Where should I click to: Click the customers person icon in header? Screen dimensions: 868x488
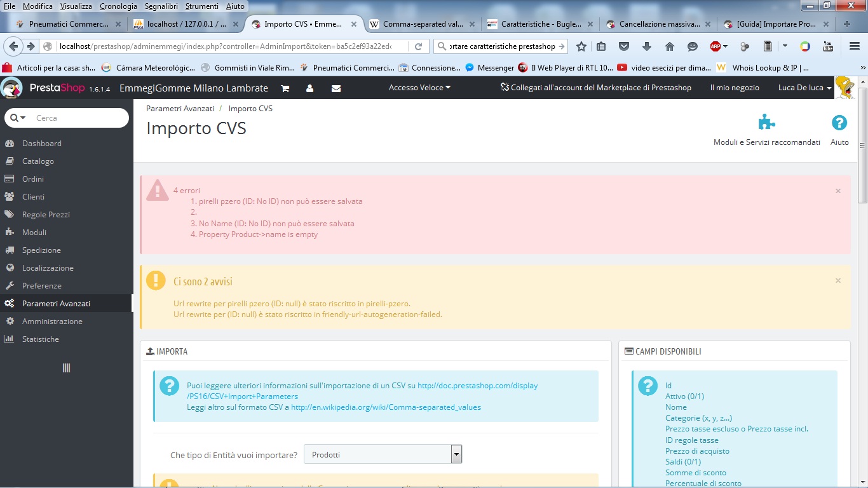[309, 88]
